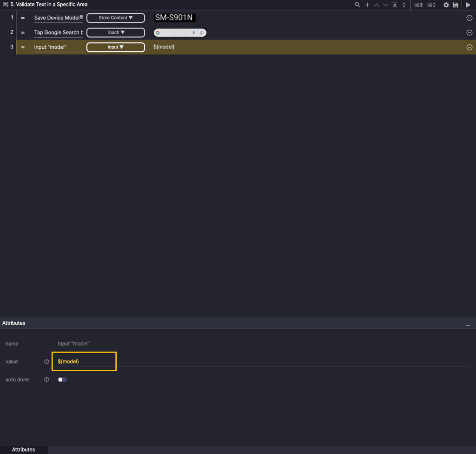The height and width of the screenshot is (454, 476).
Task: Delete step 3 using minus circle icon
Action: coord(469,47)
